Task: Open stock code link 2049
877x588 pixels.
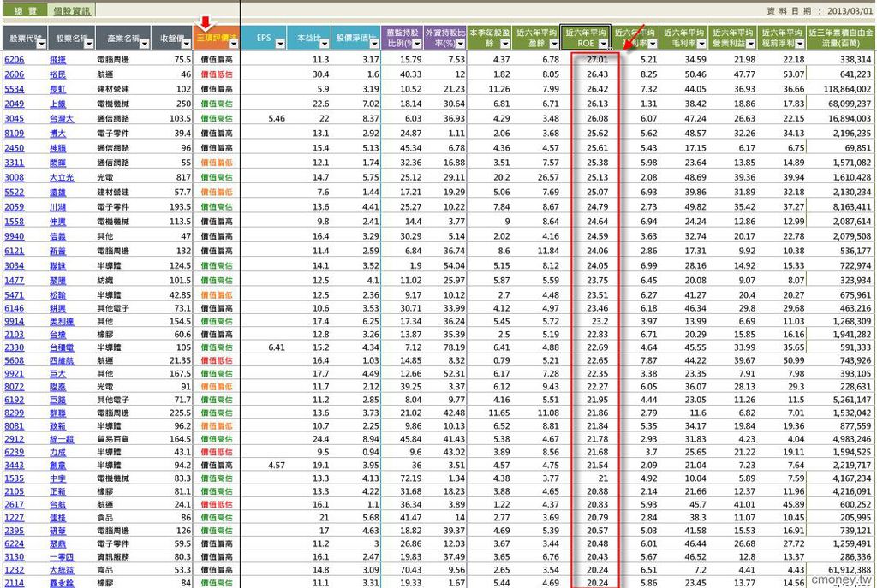Action: pos(15,104)
